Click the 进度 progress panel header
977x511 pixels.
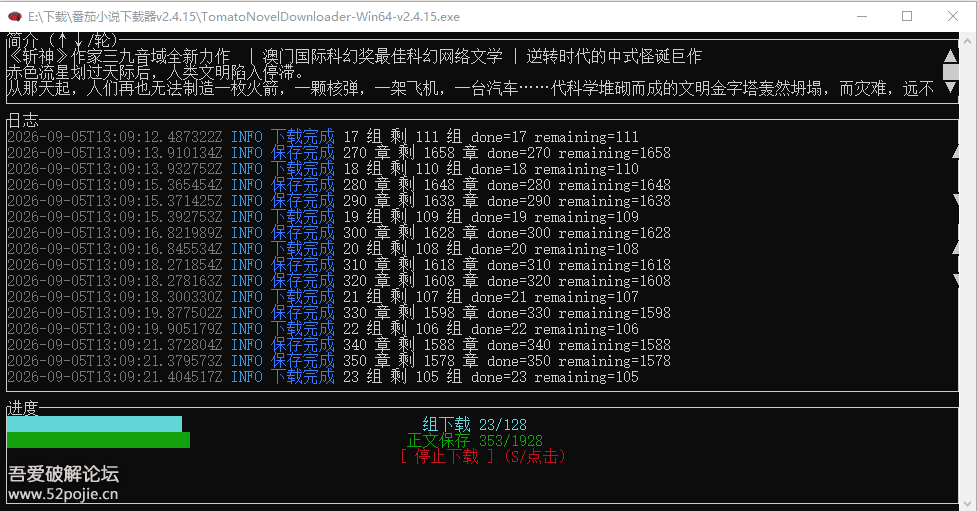[23, 408]
